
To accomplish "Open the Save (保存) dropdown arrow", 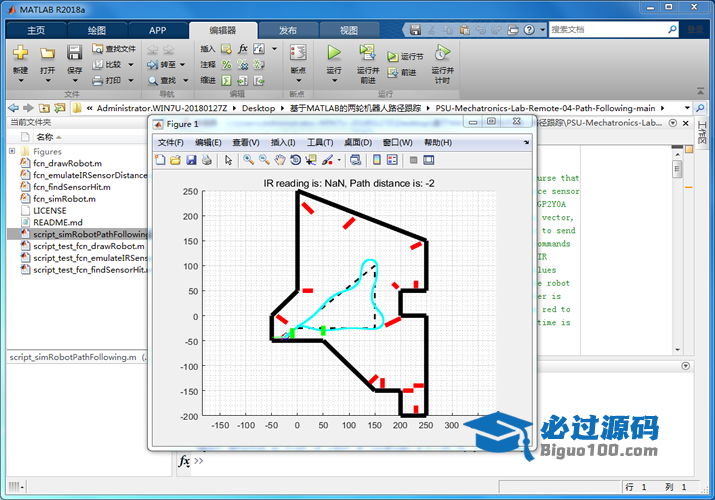I will 75,81.
